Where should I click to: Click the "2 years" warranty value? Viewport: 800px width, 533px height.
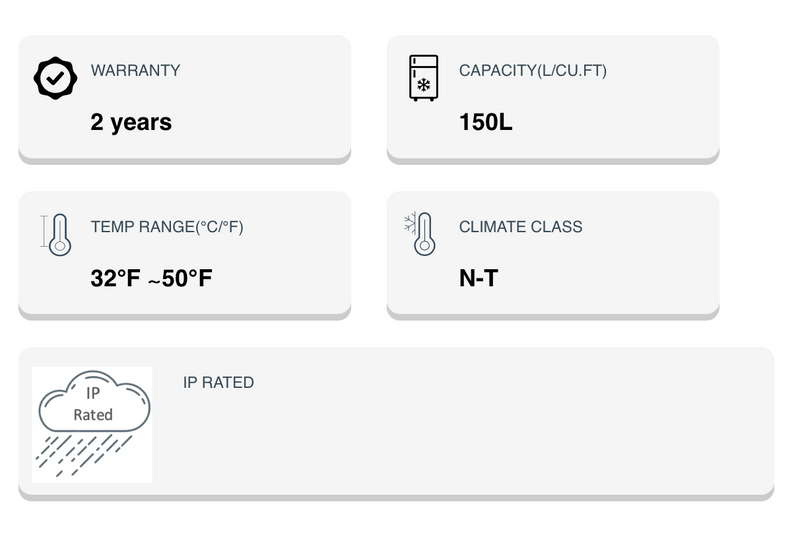tap(131, 122)
